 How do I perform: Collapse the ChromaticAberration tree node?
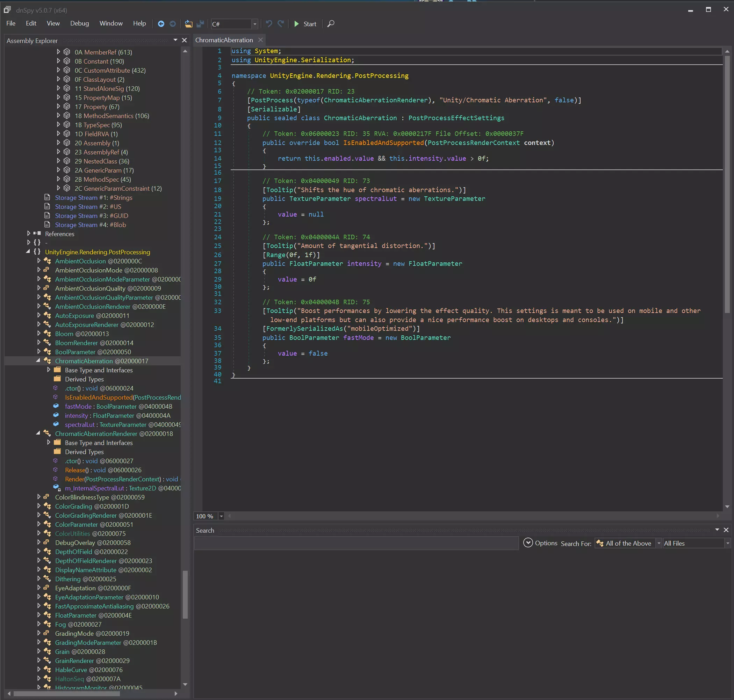tap(38, 360)
